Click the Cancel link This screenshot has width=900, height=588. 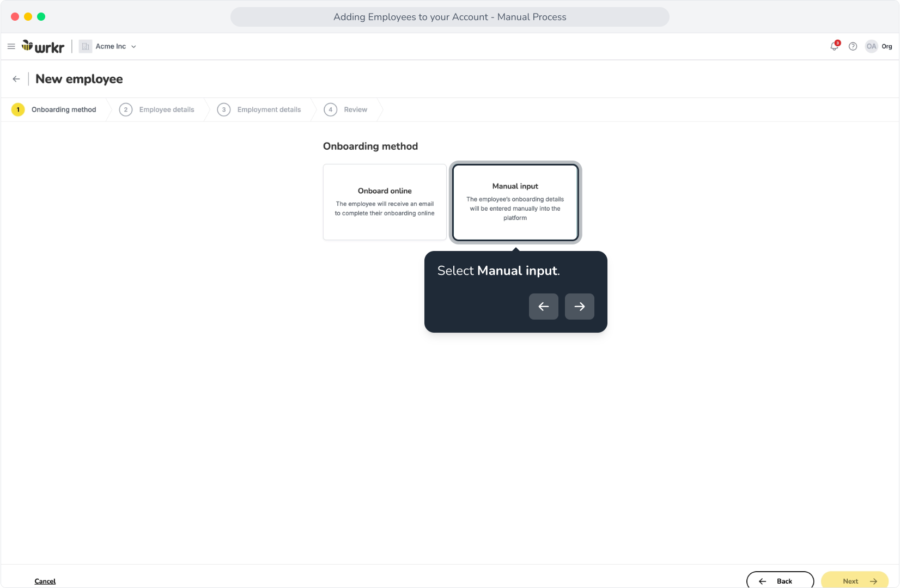pos(45,581)
